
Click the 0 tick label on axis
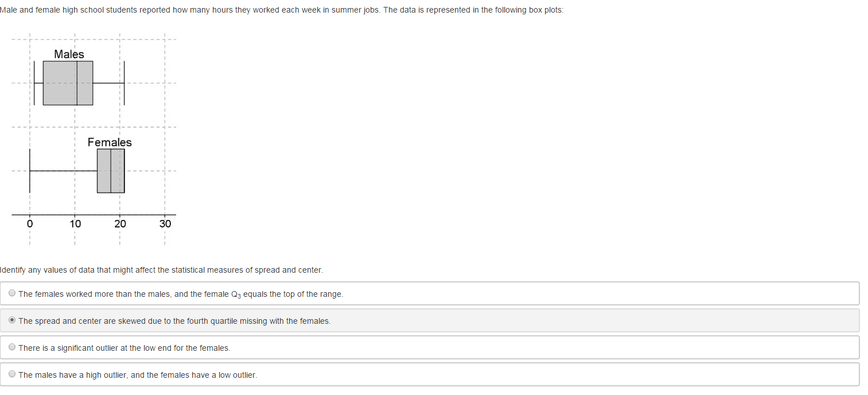click(x=30, y=224)
